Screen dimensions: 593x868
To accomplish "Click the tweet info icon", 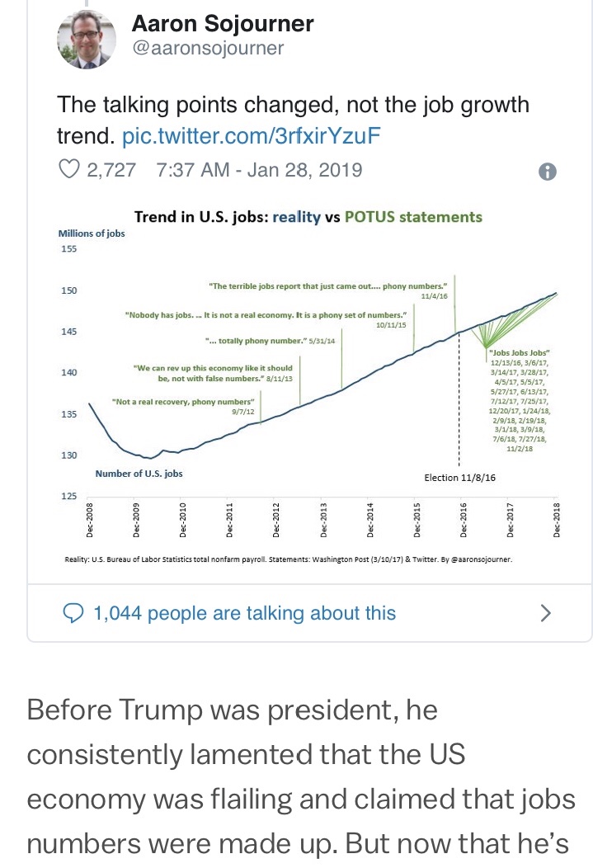I will click(x=547, y=172).
